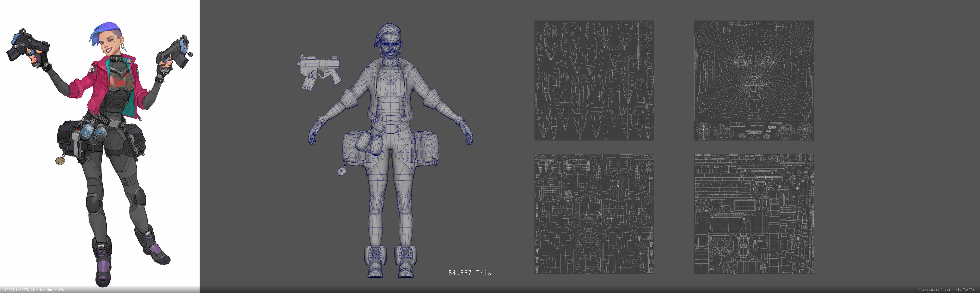Open the gear and props UV map
The width and height of the screenshot is (980, 293).
[754, 214]
